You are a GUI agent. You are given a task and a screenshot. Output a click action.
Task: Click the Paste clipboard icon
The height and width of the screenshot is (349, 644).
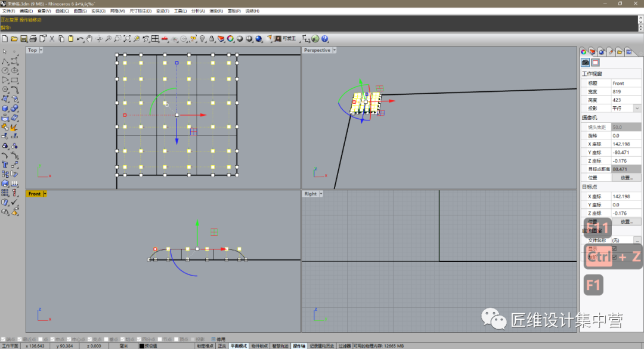[x=70, y=39]
